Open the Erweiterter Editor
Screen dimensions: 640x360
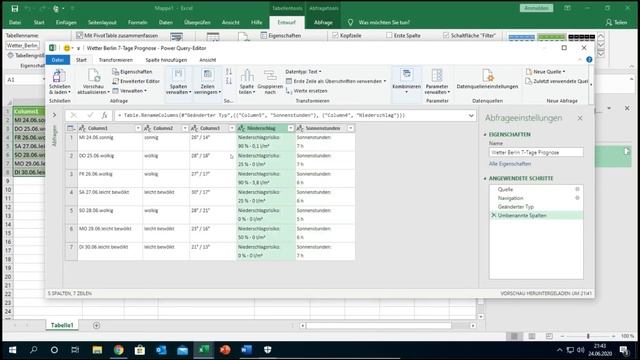[x=136, y=81]
